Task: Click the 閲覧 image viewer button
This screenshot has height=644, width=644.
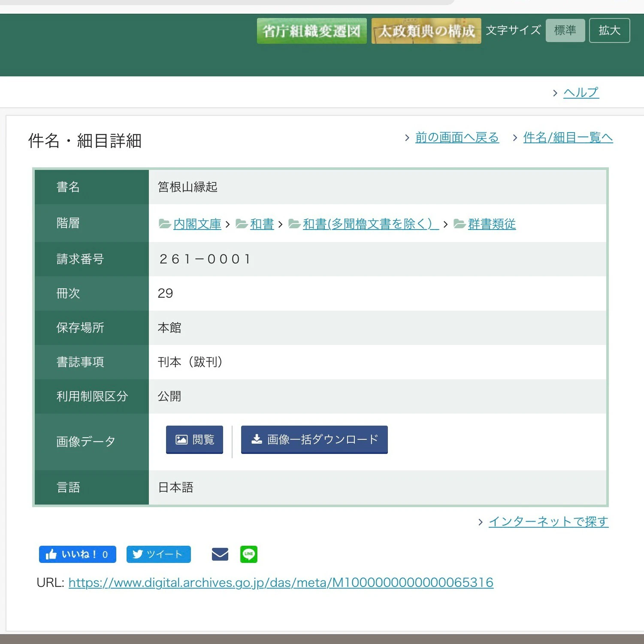Action: pos(194,439)
